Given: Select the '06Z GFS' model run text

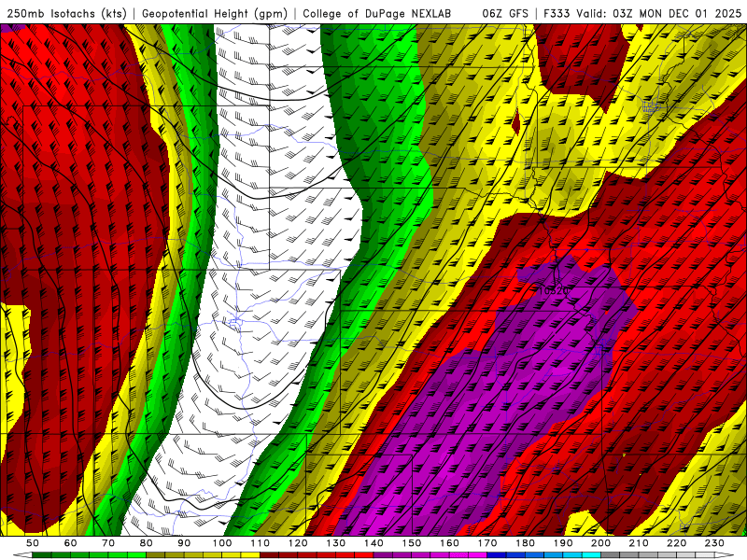Looking at the screenshot, I should 505,13.
